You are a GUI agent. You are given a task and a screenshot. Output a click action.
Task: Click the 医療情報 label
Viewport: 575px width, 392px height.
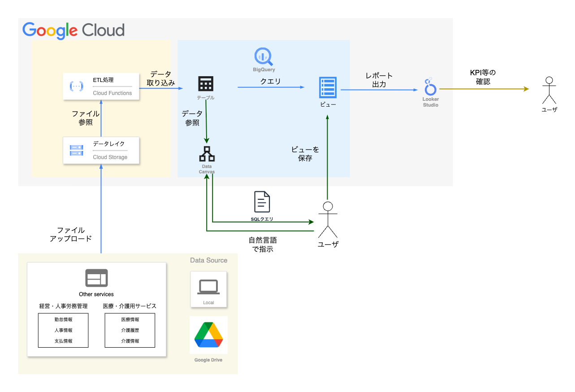click(130, 319)
